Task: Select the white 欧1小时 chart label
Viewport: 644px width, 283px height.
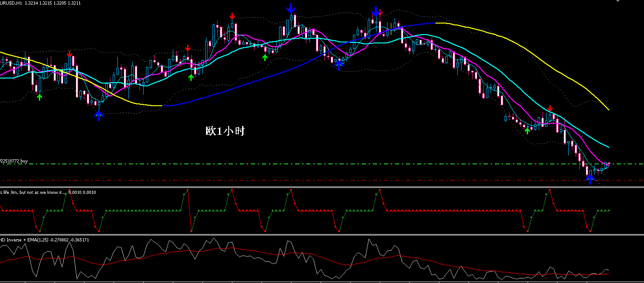Action: click(x=225, y=131)
